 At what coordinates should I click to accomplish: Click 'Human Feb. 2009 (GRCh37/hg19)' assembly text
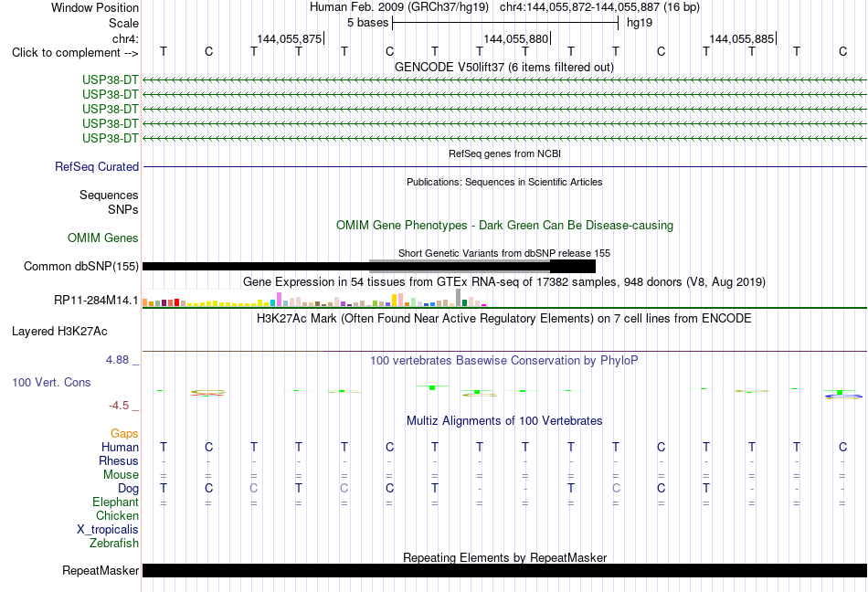coord(399,7)
